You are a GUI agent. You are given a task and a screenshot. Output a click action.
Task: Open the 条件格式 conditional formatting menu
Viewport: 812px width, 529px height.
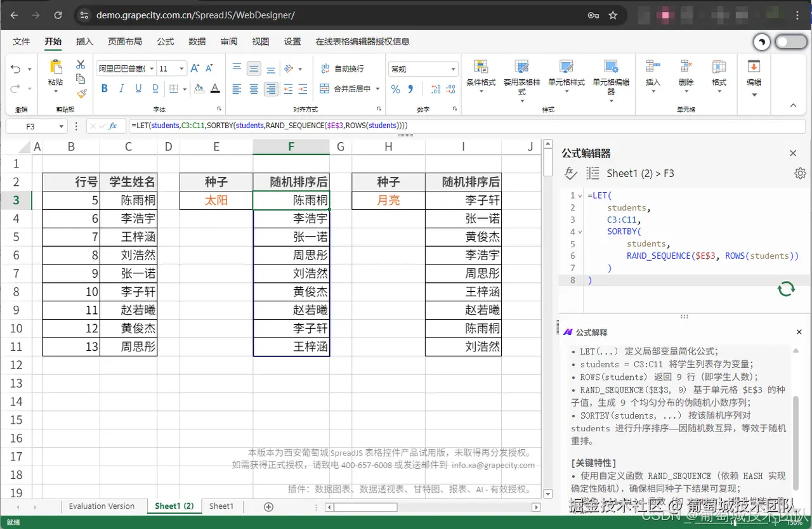[481, 77]
